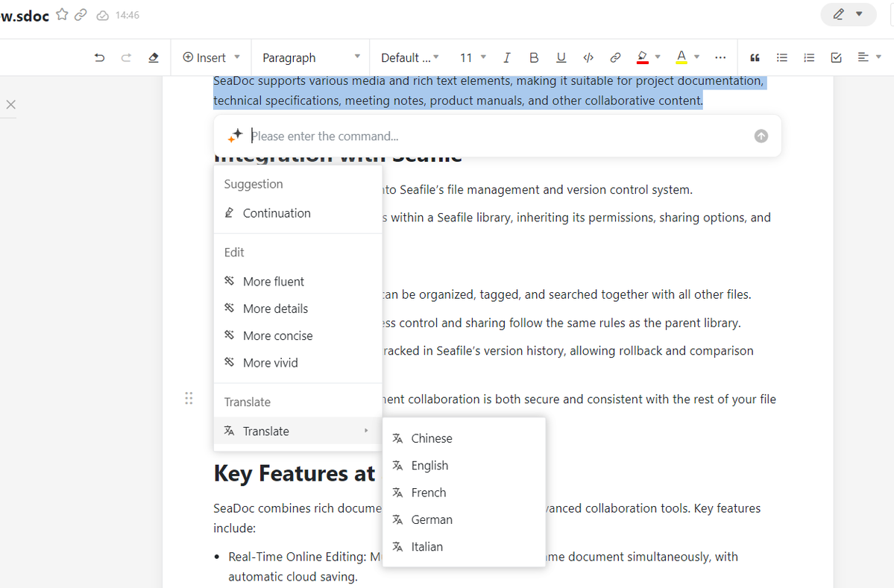Apply bold formatting
Image resolution: width=894 pixels, height=588 pixels.
pyautogui.click(x=534, y=57)
